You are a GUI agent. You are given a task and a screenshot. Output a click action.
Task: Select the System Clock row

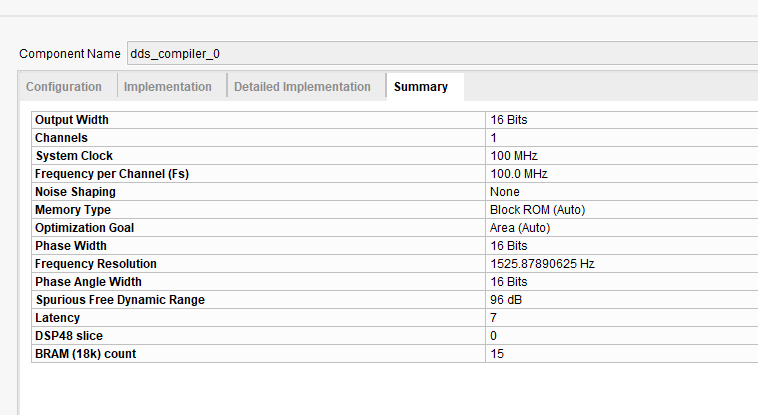[x=74, y=156]
